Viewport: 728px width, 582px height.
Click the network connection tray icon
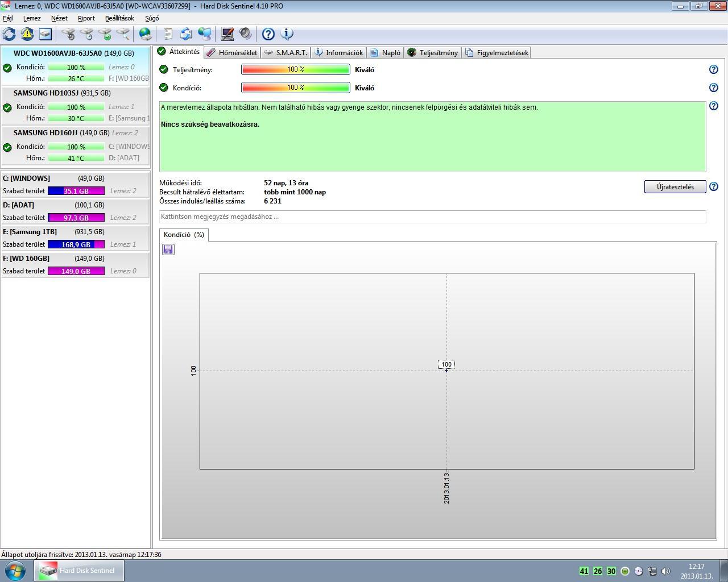[652, 571]
